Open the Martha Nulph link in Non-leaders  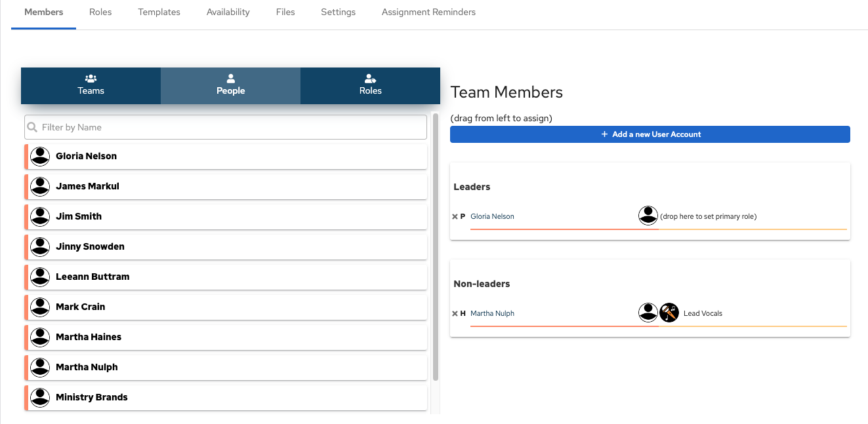tap(492, 313)
